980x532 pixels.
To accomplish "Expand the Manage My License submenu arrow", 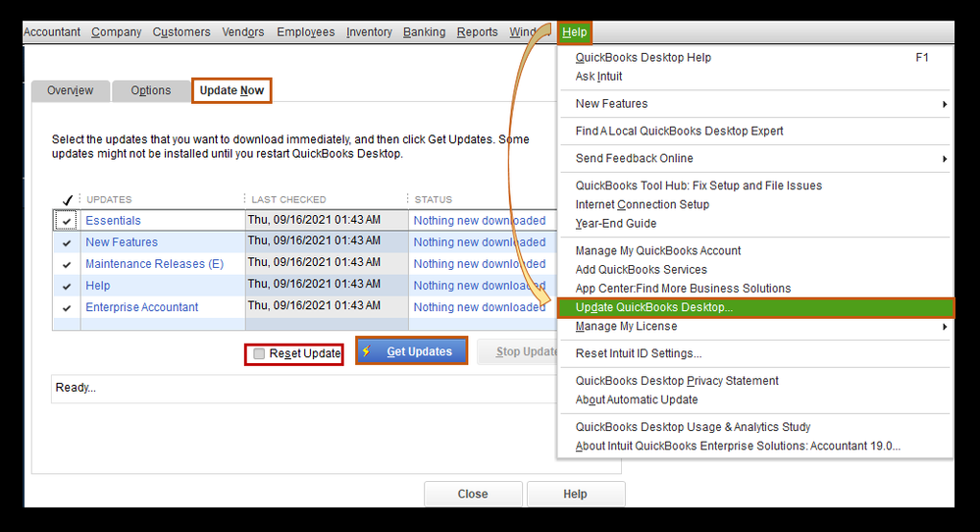I will pyautogui.click(x=945, y=326).
